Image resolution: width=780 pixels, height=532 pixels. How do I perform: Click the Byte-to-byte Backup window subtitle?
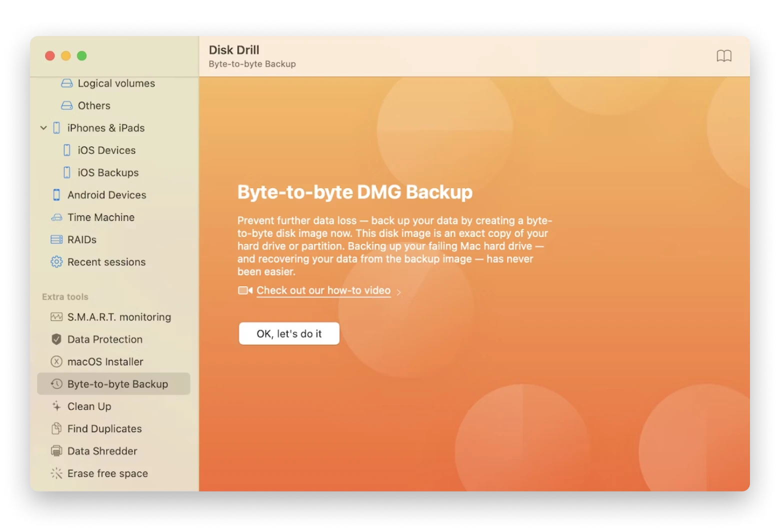coord(252,64)
